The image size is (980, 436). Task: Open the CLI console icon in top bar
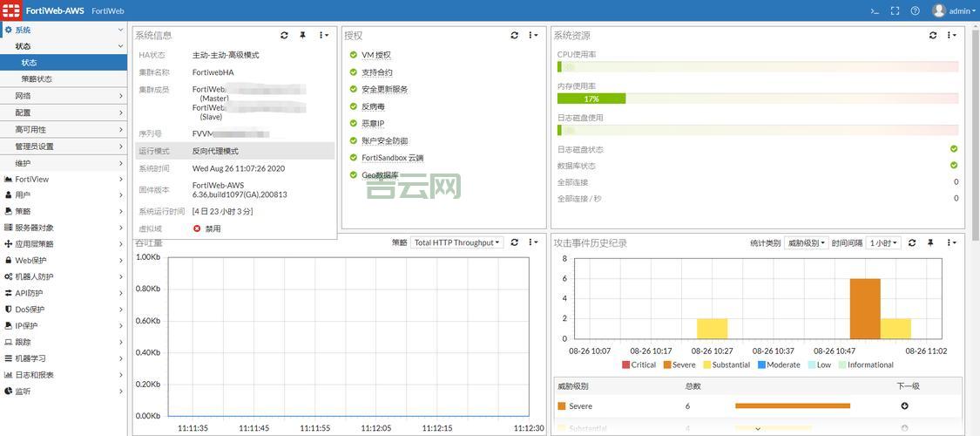[875, 11]
